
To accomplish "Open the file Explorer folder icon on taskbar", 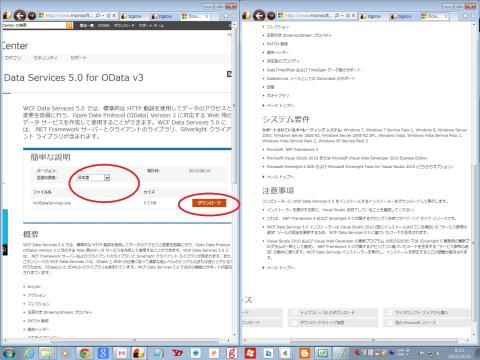I will [x=47, y=353].
